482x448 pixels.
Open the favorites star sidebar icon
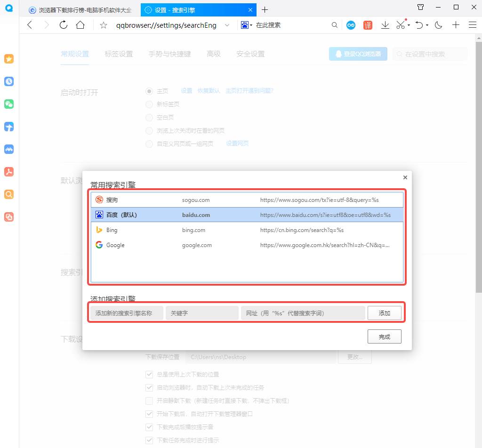(9, 59)
